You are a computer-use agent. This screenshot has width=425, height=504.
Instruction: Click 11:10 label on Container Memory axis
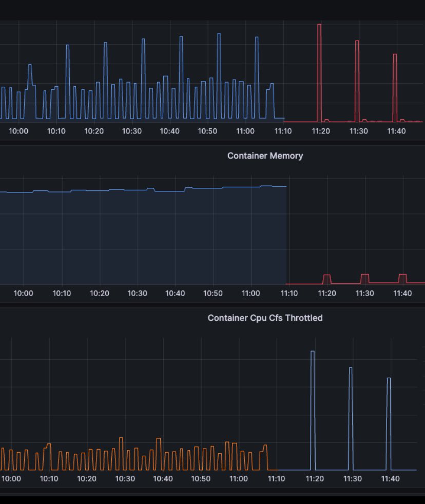click(289, 293)
